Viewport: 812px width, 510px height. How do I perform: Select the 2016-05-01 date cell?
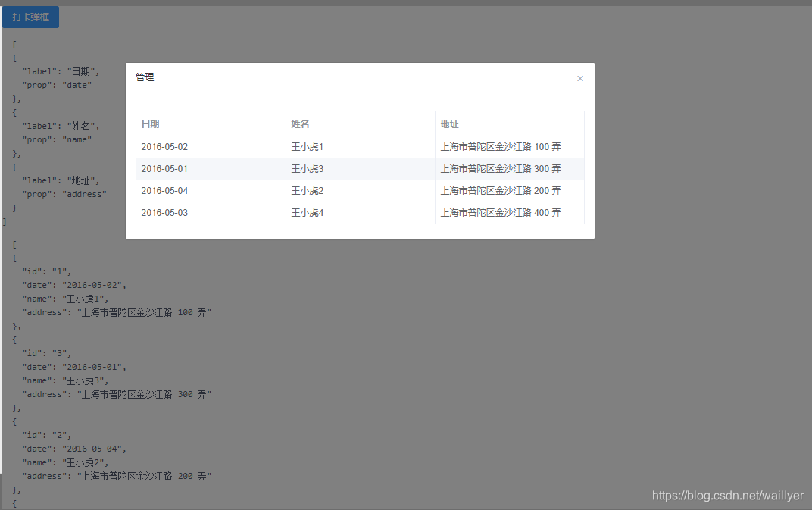coord(211,169)
